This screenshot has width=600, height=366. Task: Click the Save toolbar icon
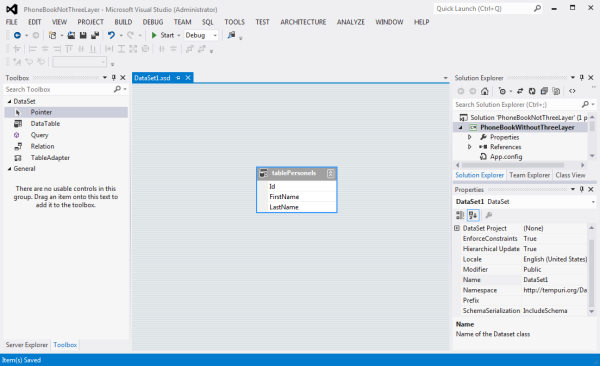point(83,35)
